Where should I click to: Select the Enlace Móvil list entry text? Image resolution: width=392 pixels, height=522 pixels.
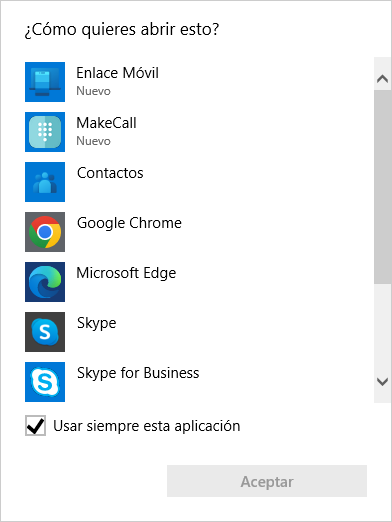click(x=117, y=73)
